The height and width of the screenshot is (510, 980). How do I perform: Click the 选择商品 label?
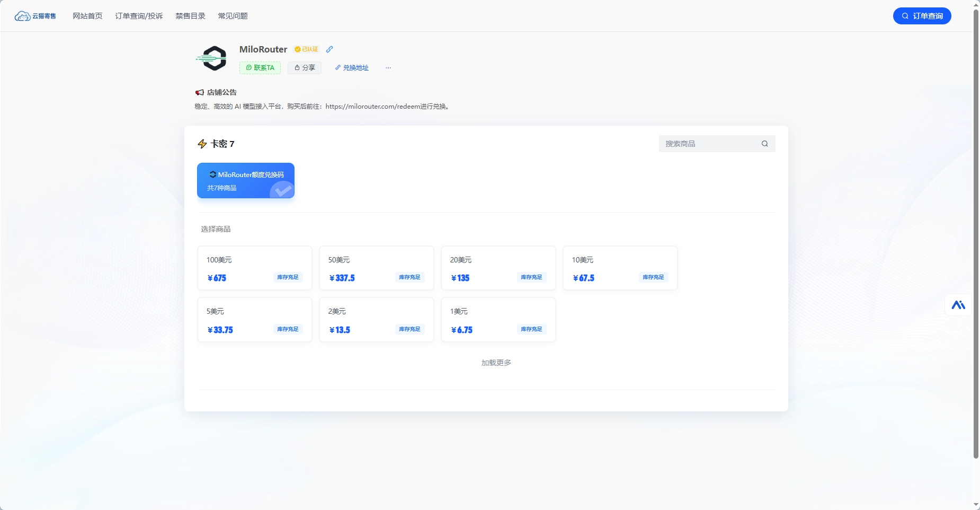point(216,229)
